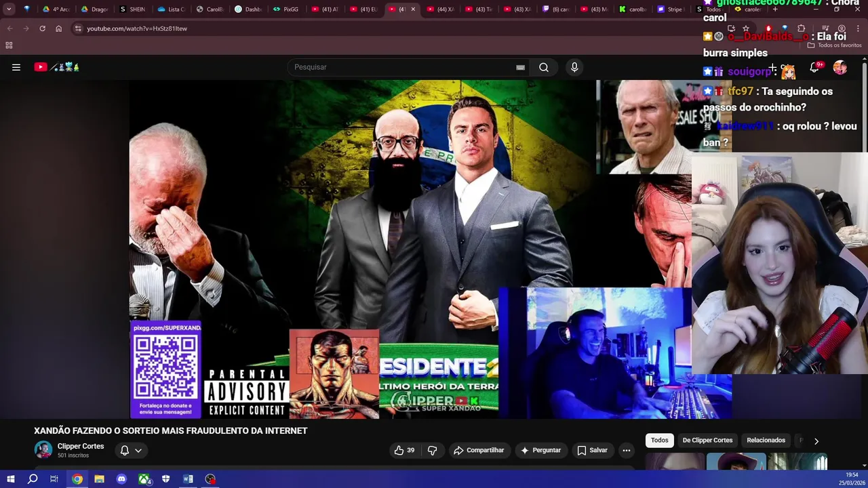This screenshot has height=488, width=868.
Task: Open YouTube notifications bell with 9+ badge
Action: pos(814,67)
